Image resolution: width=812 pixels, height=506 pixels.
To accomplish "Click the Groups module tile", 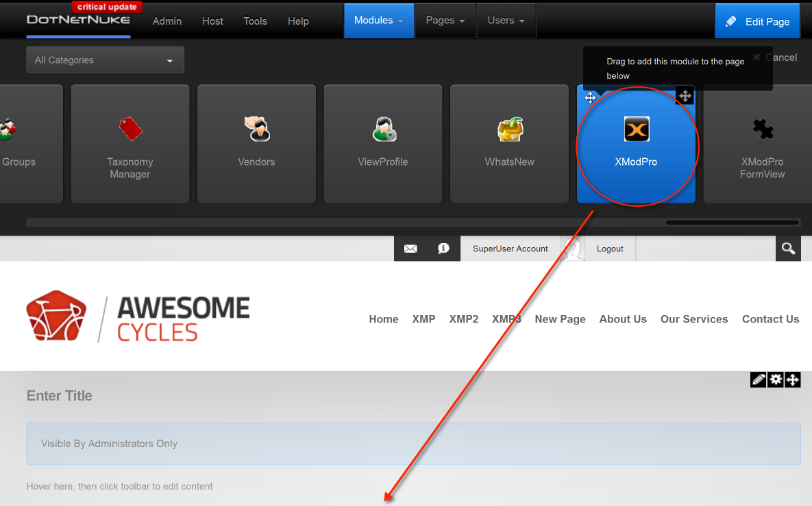I will (x=31, y=144).
